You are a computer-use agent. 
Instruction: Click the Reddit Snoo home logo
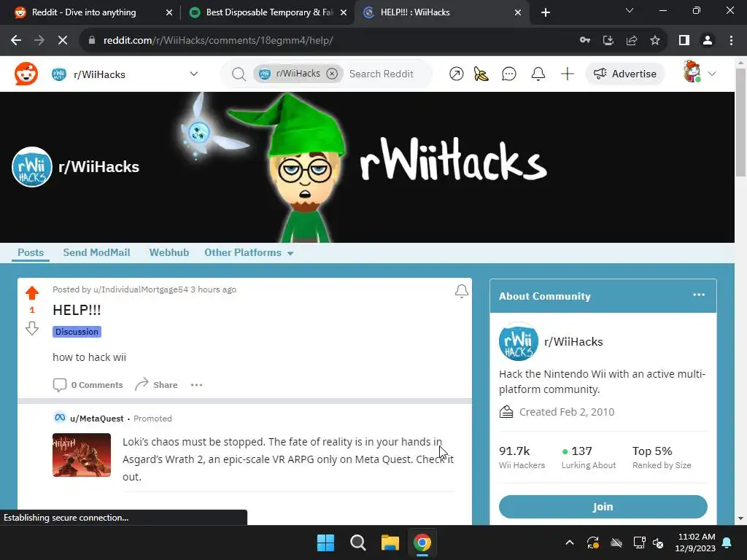pyautogui.click(x=26, y=74)
